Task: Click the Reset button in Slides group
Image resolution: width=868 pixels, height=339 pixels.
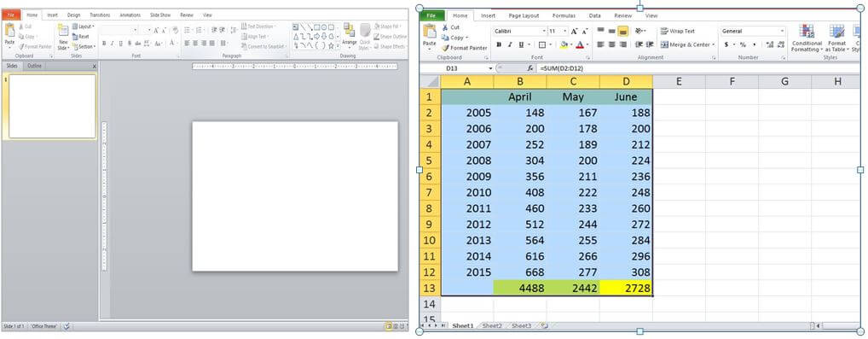Action: [x=81, y=37]
